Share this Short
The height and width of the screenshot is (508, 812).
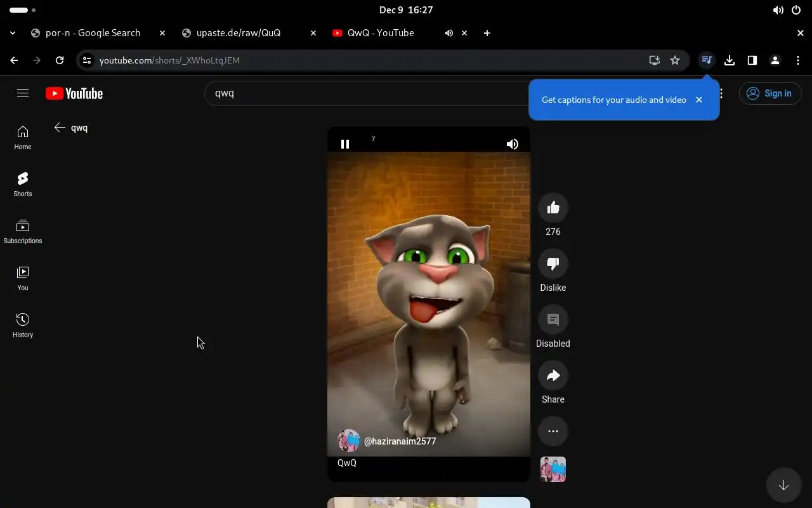click(x=553, y=375)
